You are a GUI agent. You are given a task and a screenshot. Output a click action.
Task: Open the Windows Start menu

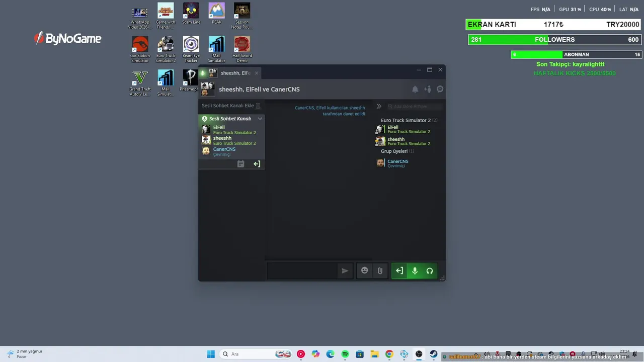tap(211, 354)
